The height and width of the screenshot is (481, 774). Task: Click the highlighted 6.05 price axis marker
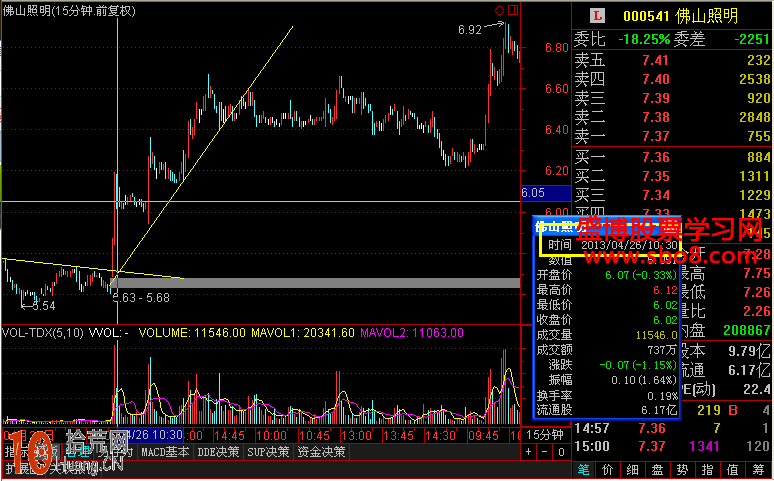tap(545, 193)
